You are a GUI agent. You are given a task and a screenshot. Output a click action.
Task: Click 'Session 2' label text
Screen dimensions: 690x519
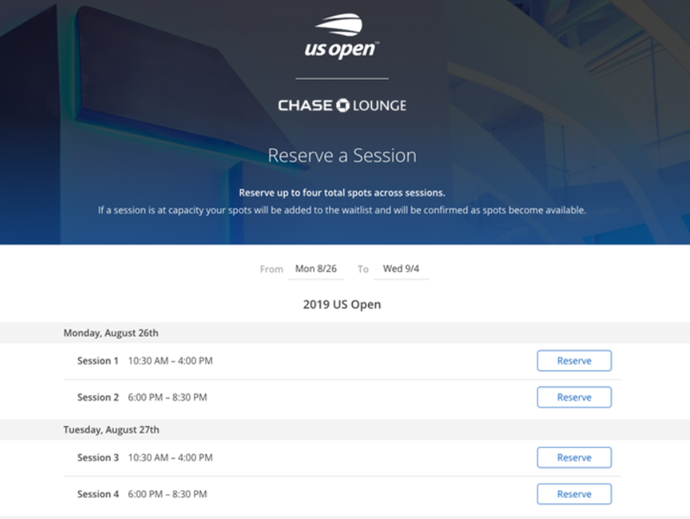[x=98, y=398]
